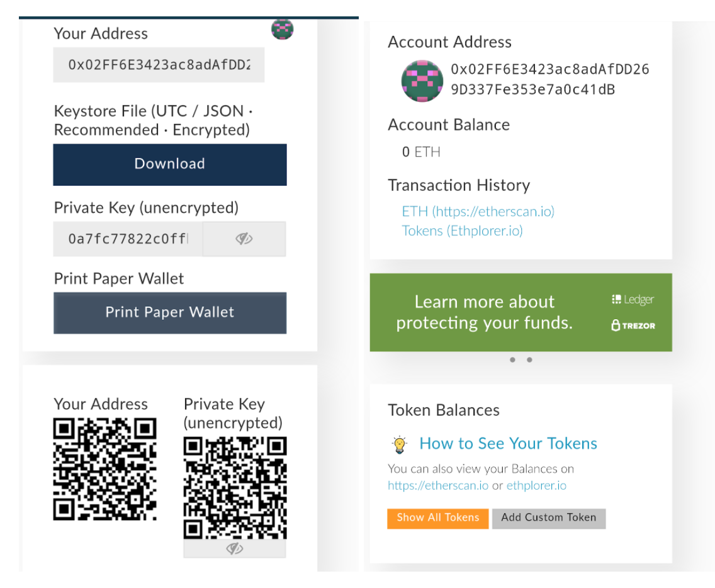This screenshot has height=588, width=715.
Task: Click the Private Key (unencrypted) field
Action: coord(128,239)
